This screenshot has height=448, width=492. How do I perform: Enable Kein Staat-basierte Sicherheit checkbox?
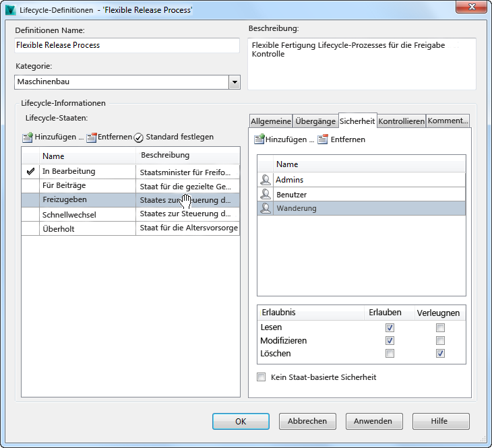[x=261, y=377]
